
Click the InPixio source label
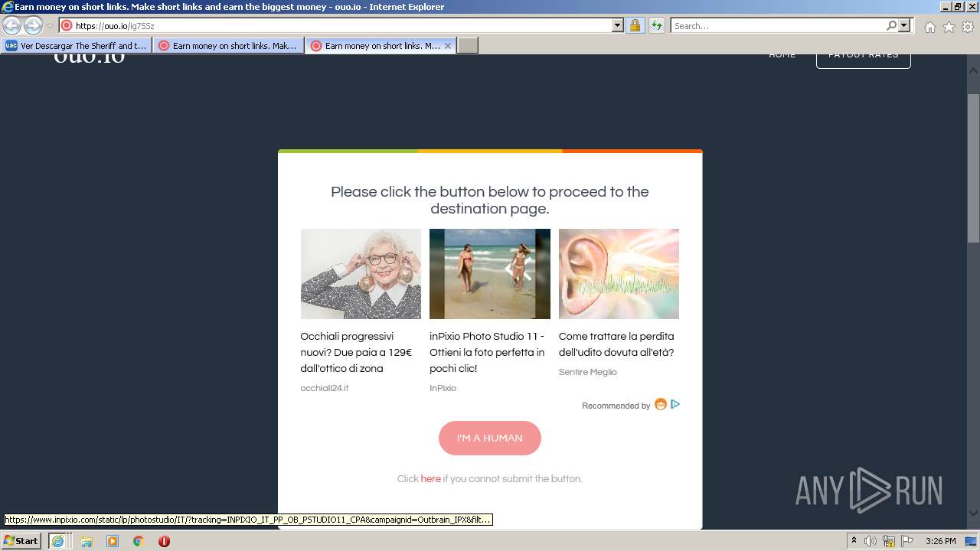(443, 388)
